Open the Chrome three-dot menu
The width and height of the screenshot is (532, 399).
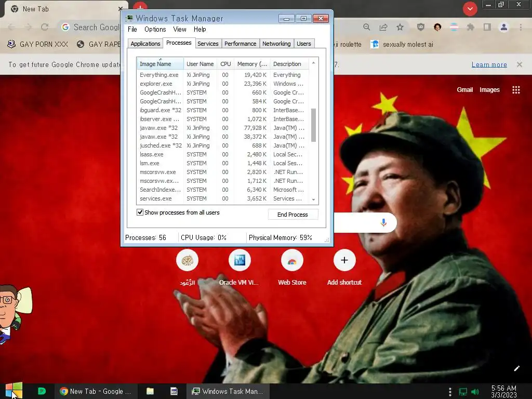pyautogui.click(x=521, y=27)
